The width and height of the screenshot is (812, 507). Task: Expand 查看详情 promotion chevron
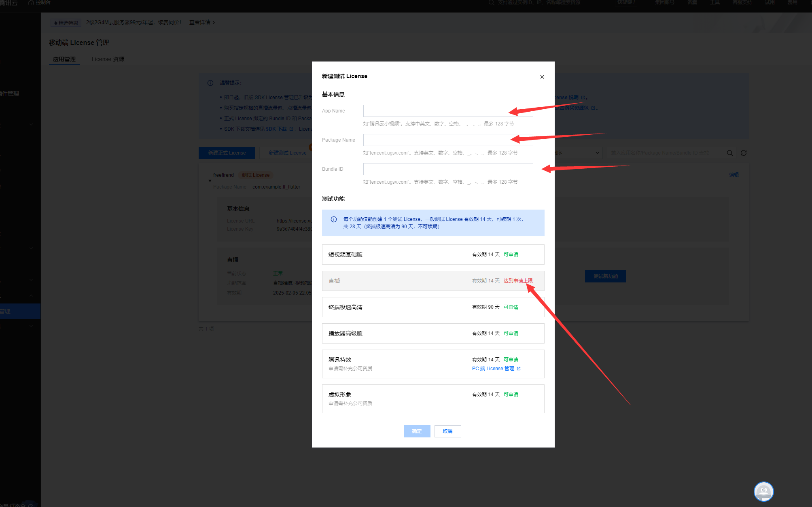214,23
